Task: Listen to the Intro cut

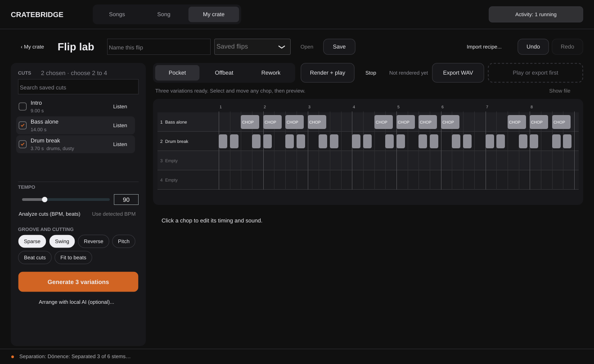Action: coord(120,107)
